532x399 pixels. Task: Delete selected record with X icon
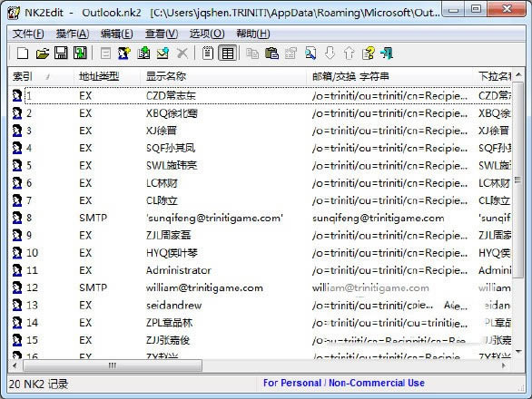point(182,54)
